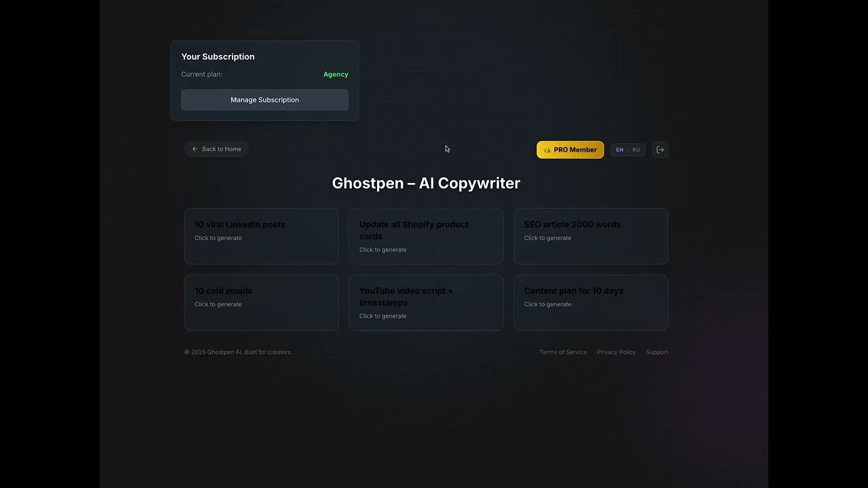Click the Ghostpen AI copyright text
Image resolution: width=868 pixels, height=488 pixels.
[x=238, y=352]
